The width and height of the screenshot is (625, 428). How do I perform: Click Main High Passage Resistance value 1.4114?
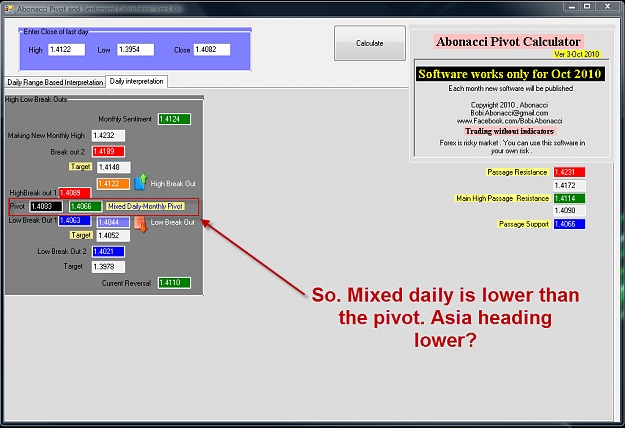pyautogui.click(x=569, y=198)
